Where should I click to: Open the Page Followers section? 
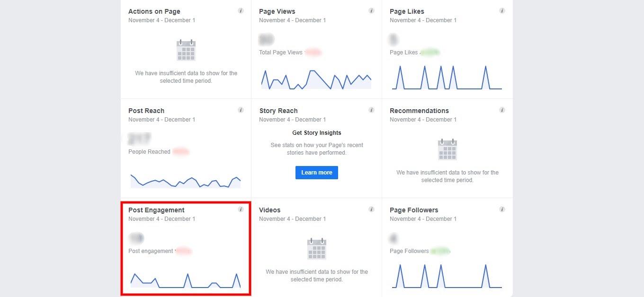(x=414, y=210)
